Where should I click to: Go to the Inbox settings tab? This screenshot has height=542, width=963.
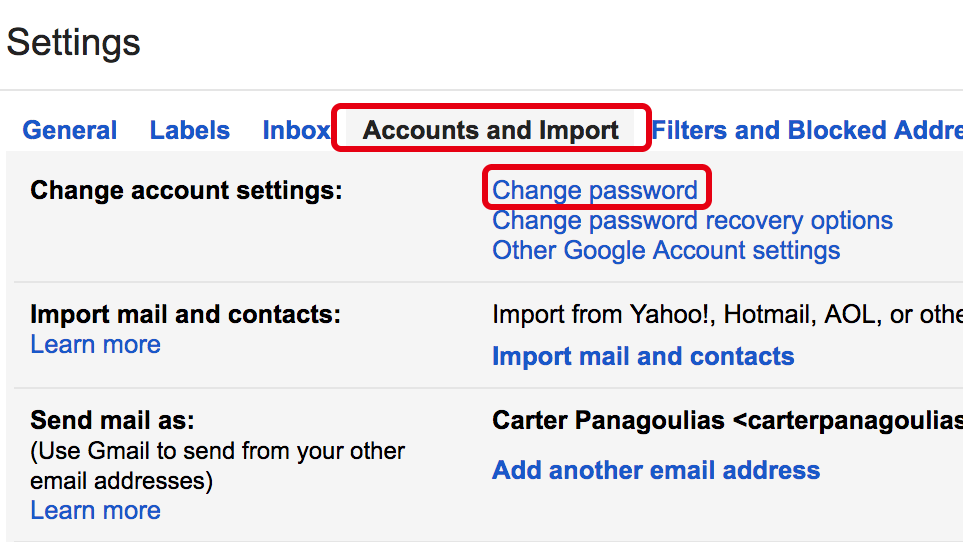pos(296,131)
